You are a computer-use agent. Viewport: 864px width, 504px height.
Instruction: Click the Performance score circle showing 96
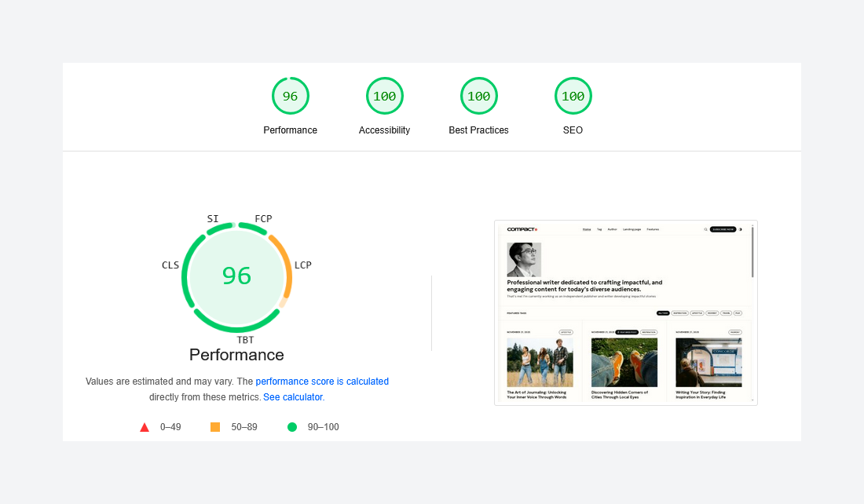290,95
